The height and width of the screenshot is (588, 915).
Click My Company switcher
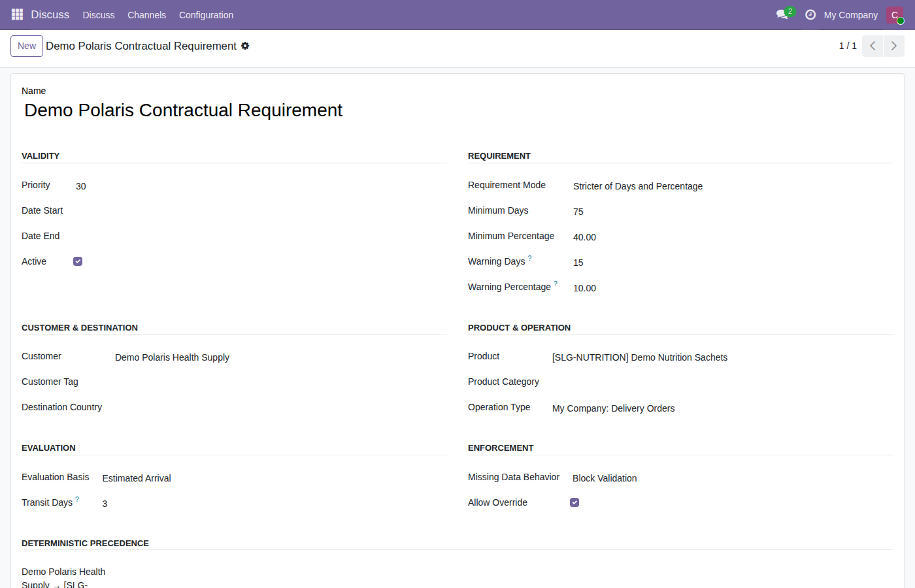pyautogui.click(x=850, y=14)
